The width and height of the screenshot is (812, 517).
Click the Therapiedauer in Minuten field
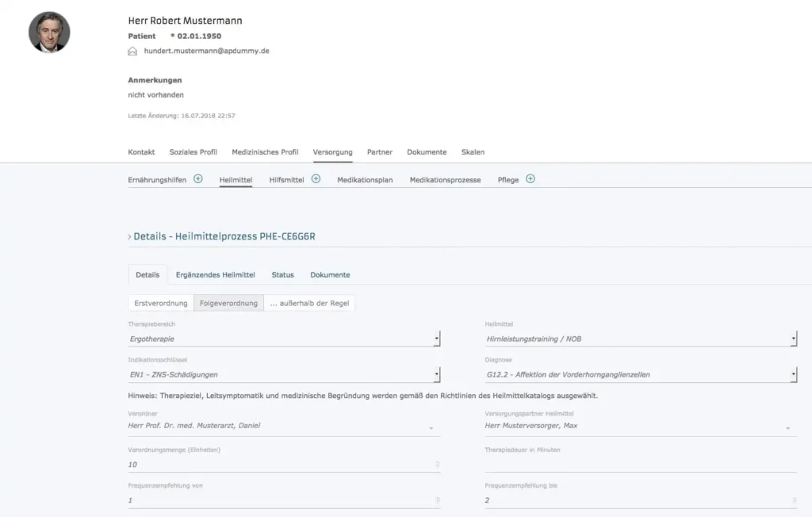tap(640, 464)
